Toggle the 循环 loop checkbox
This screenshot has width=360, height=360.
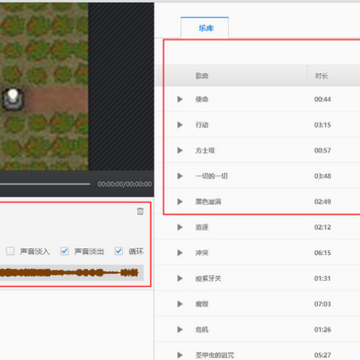click(x=119, y=251)
